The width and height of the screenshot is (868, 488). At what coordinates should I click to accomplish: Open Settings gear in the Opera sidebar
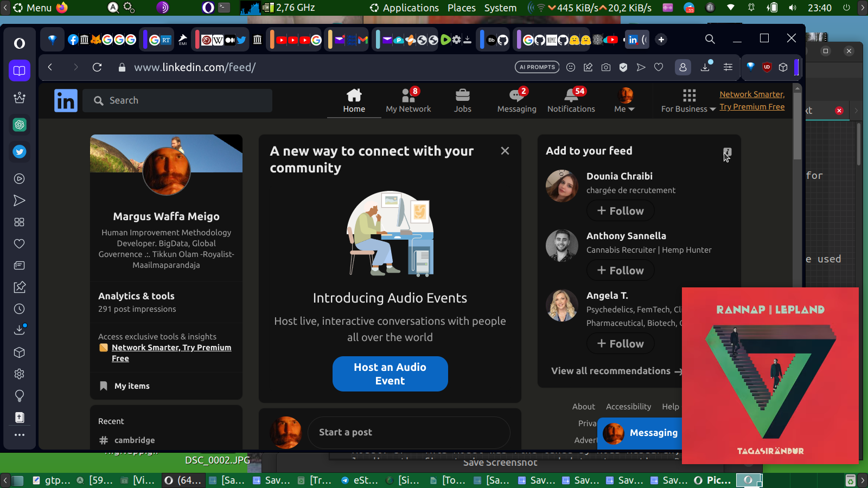tap(20, 374)
